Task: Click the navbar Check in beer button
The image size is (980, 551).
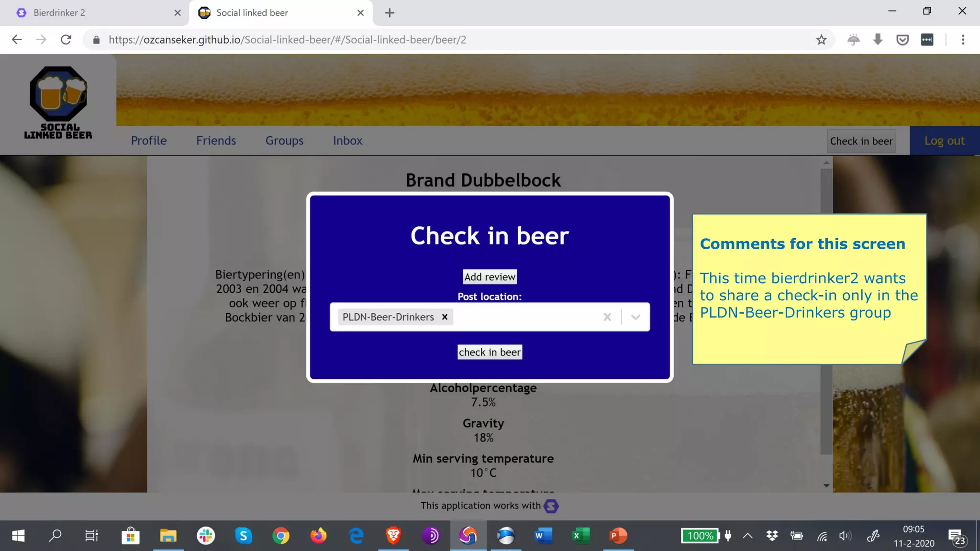Action: (x=861, y=141)
